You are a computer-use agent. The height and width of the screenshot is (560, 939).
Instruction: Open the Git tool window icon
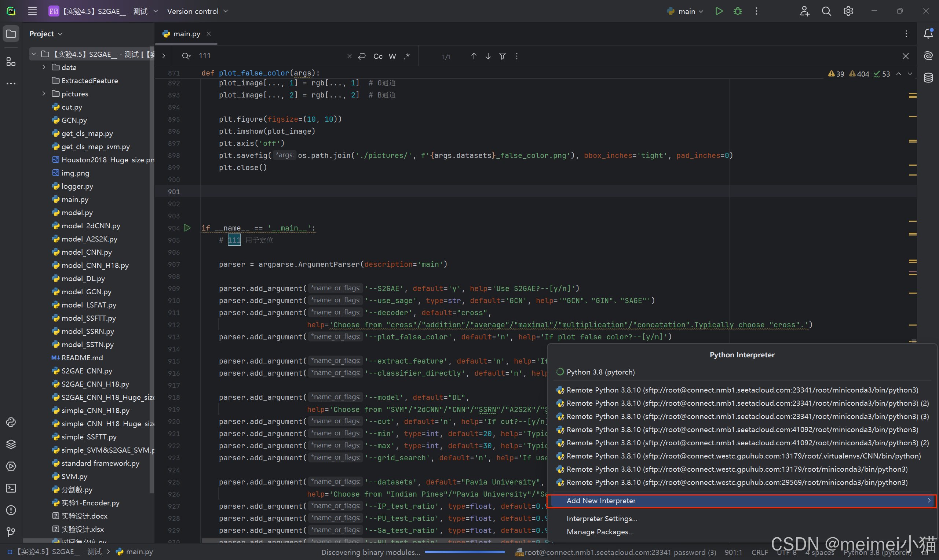11,532
